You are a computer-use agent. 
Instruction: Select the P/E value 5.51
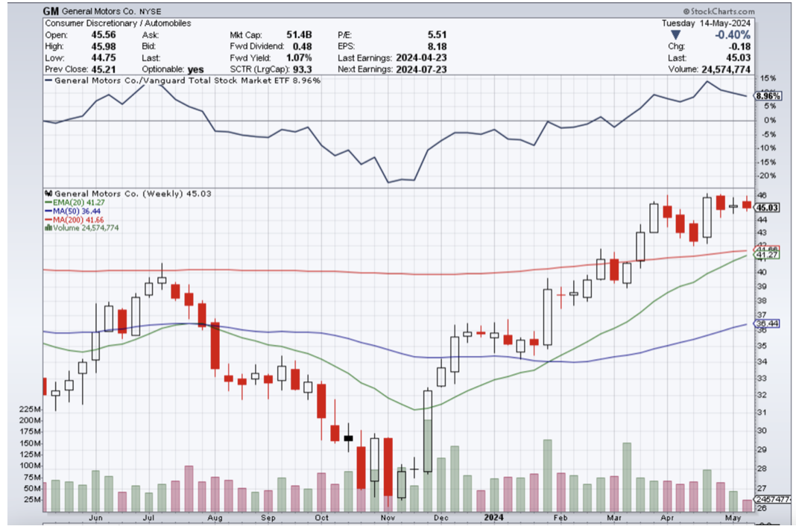437,35
